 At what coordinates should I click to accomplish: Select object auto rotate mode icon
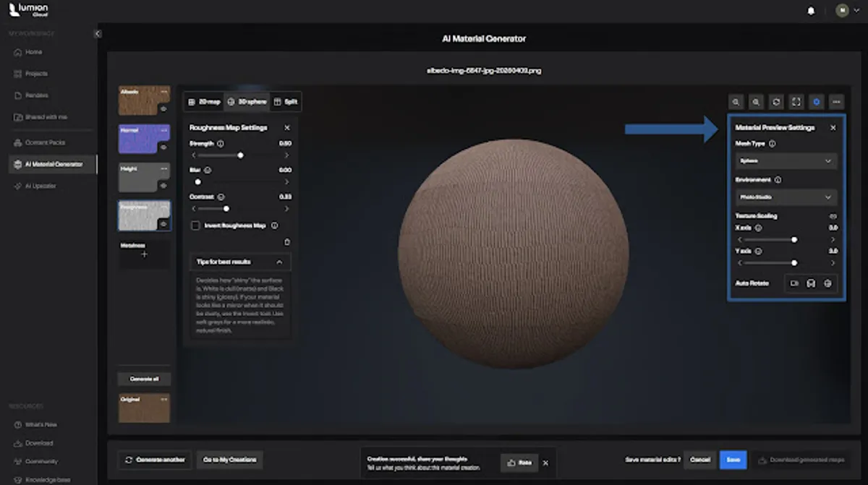[811, 283]
